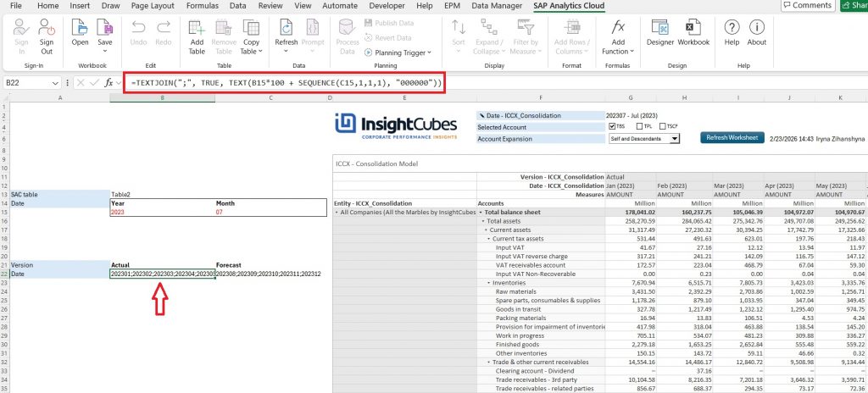868x393 pixels.
Task: Insert a table with Add Table
Action: 197,28
